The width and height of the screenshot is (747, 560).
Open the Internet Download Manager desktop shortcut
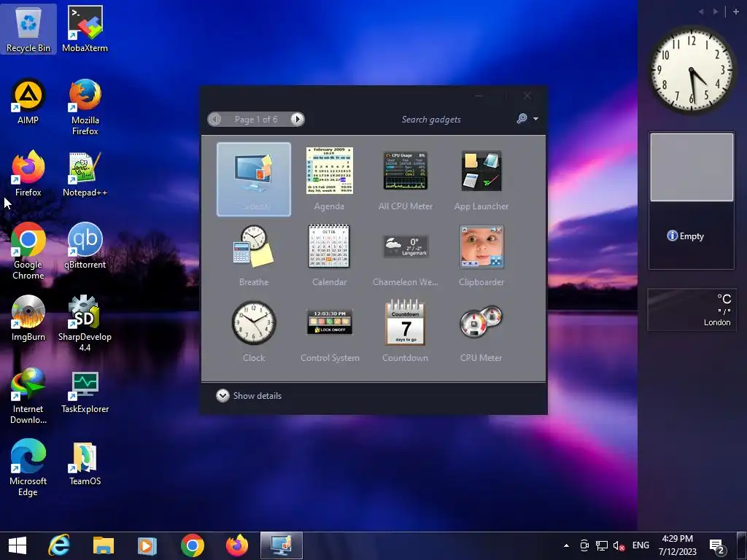pyautogui.click(x=28, y=396)
